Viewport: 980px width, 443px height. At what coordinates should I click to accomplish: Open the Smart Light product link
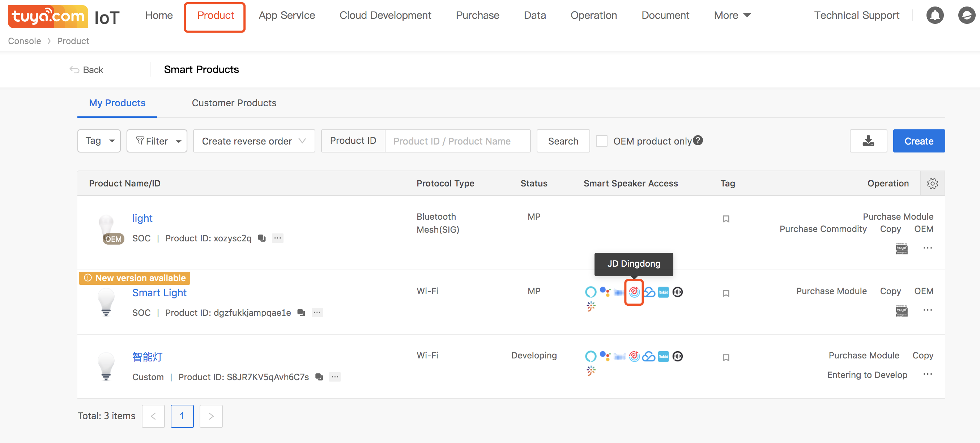point(159,293)
